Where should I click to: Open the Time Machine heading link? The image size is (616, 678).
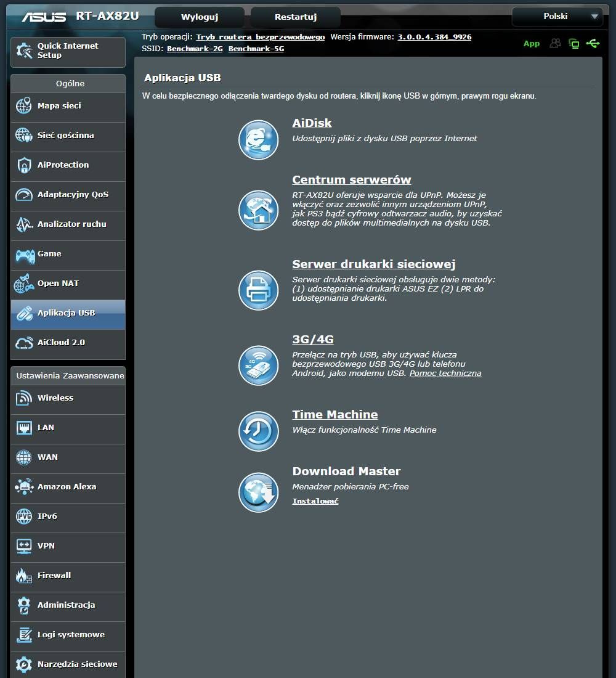335,415
